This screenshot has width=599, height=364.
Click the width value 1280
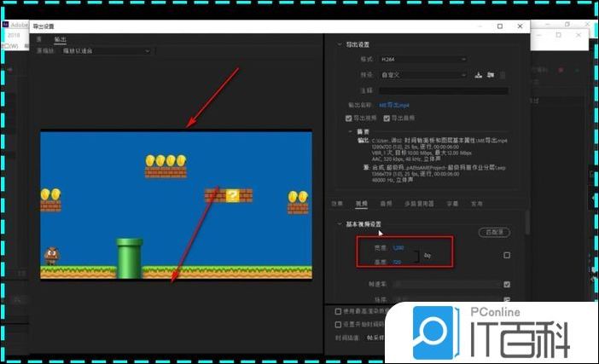click(398, 248)
